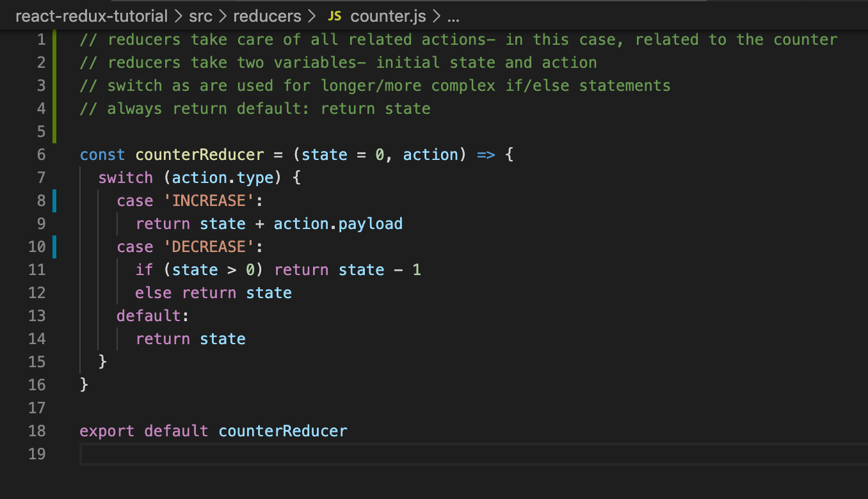The width and height of the screenshot is (868, 499).
Task: Click the JS language icon in the breadcrumb
Action: (334, 16)
